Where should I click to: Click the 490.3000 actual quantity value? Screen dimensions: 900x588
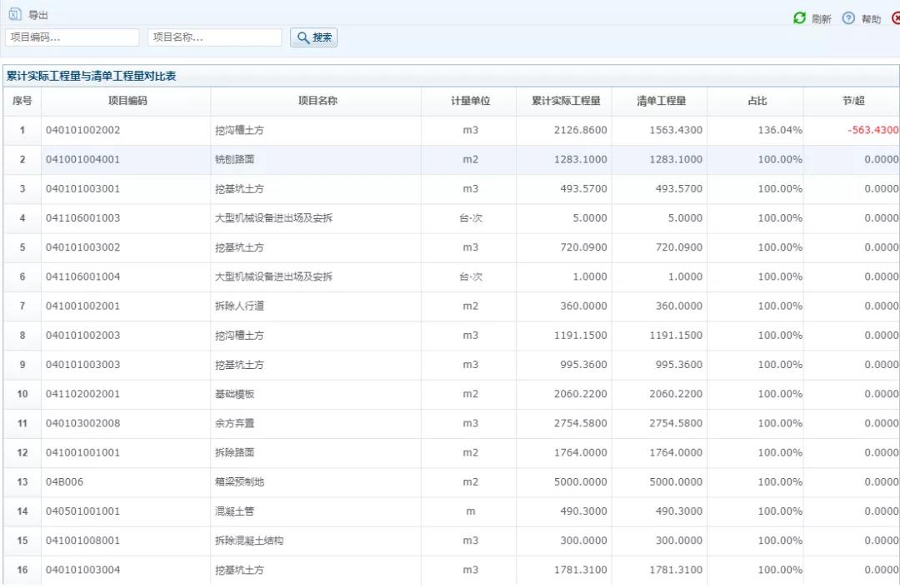583,511
